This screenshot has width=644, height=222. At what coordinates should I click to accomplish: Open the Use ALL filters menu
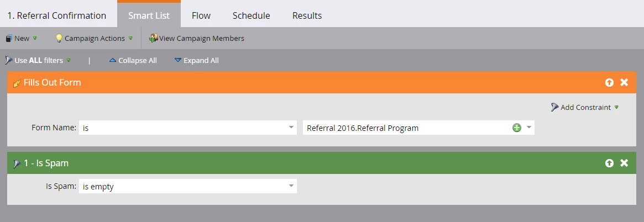click(38, 60)
